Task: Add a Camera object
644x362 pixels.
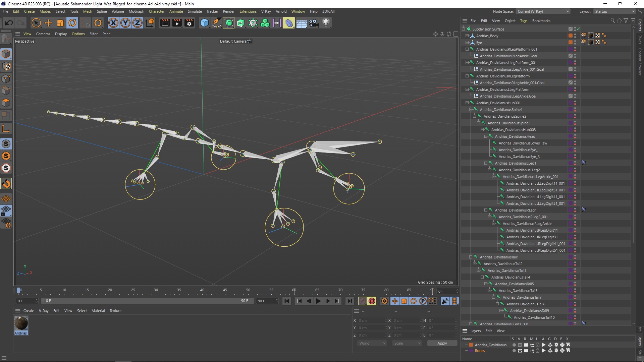Action: point(314,23)
